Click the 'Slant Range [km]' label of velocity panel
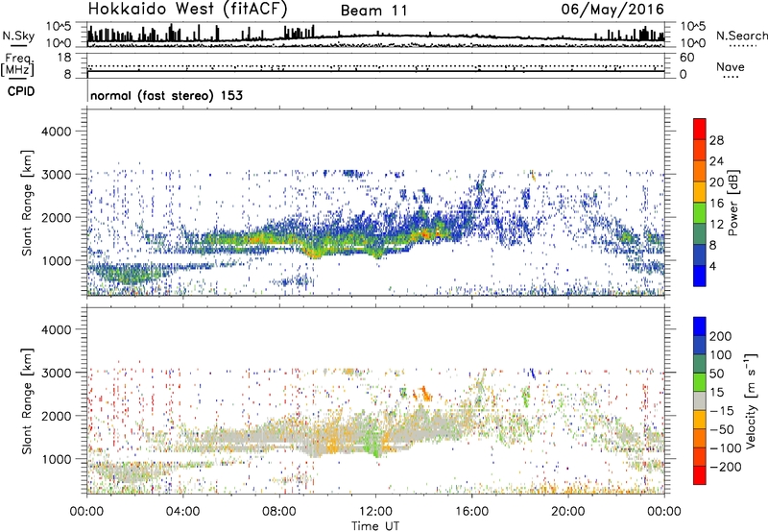The height and width of the screenshot is (532, 768). coord(27,400)
